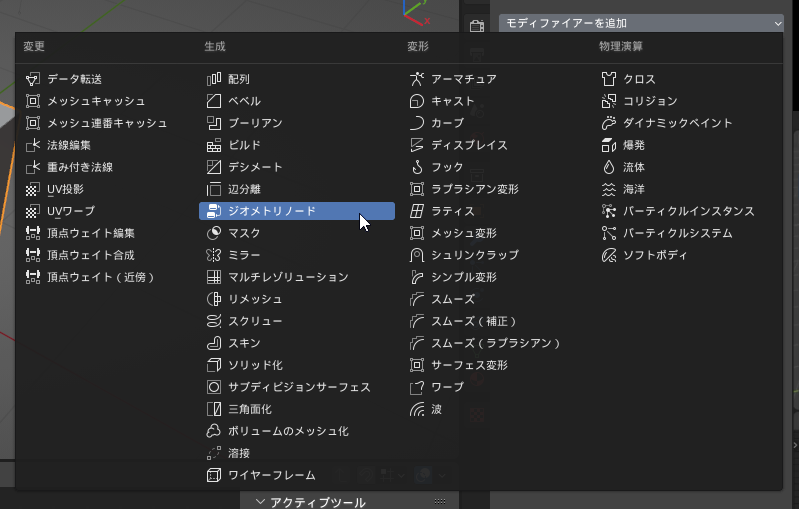799x509 pixels.
Task: Collapse the アクティブツール panel
Action: coord(262,502)
